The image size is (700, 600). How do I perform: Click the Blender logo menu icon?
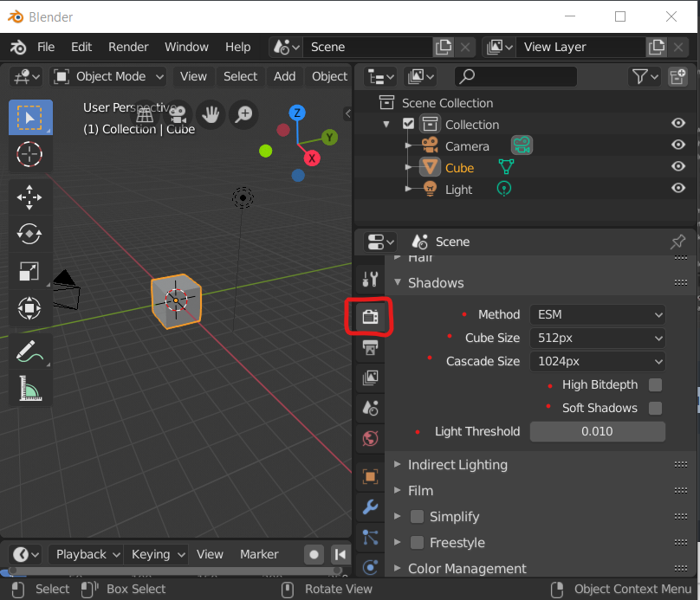click(18, 47)
